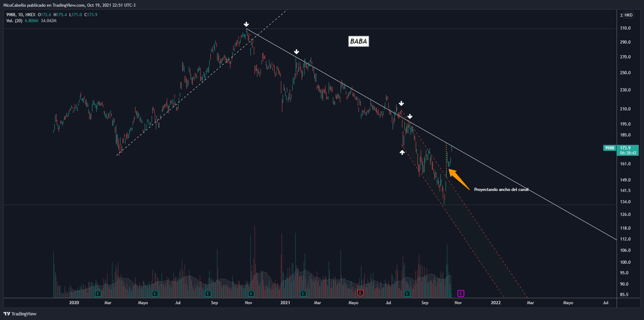Image resolution: width=644 pixels, height=320 pixels.
Task: Open the earnings marker between Jul and Sep 2021
Action: point(407,293)
